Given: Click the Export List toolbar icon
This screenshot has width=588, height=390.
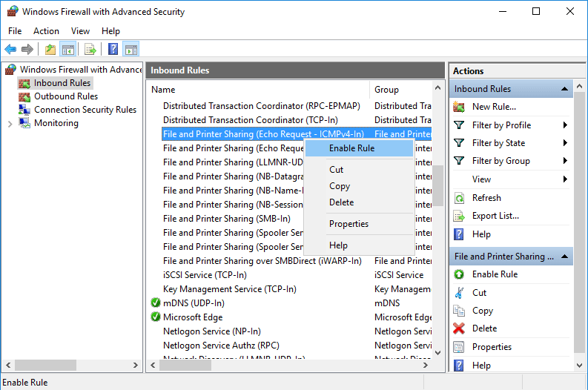Looking at the screenshot, I should tap(90, 49).
